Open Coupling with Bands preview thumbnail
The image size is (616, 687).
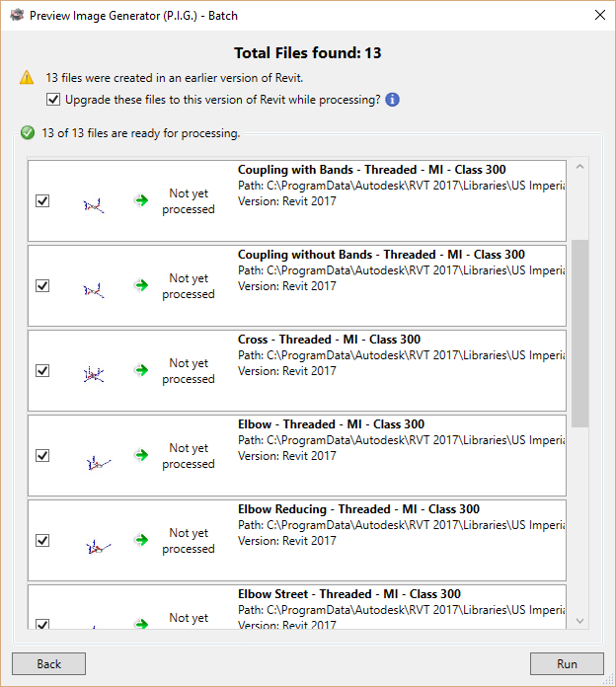pyautogui.click(x=94, y=205)
